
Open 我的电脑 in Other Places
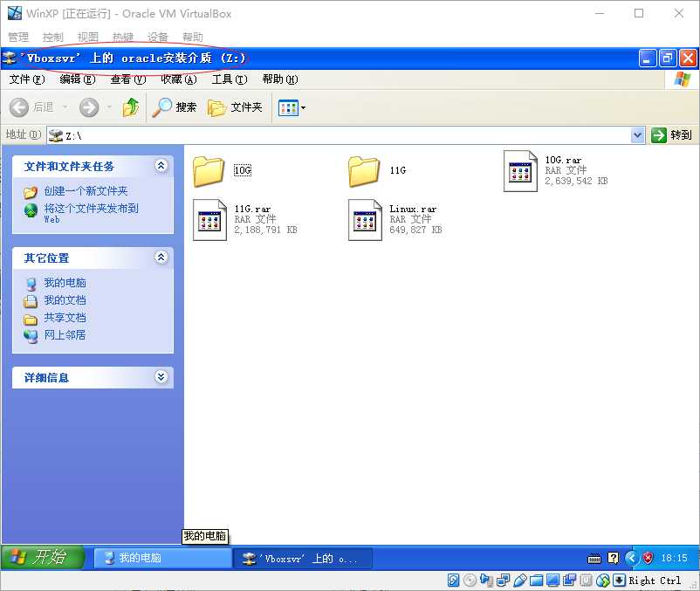[65, 283]
